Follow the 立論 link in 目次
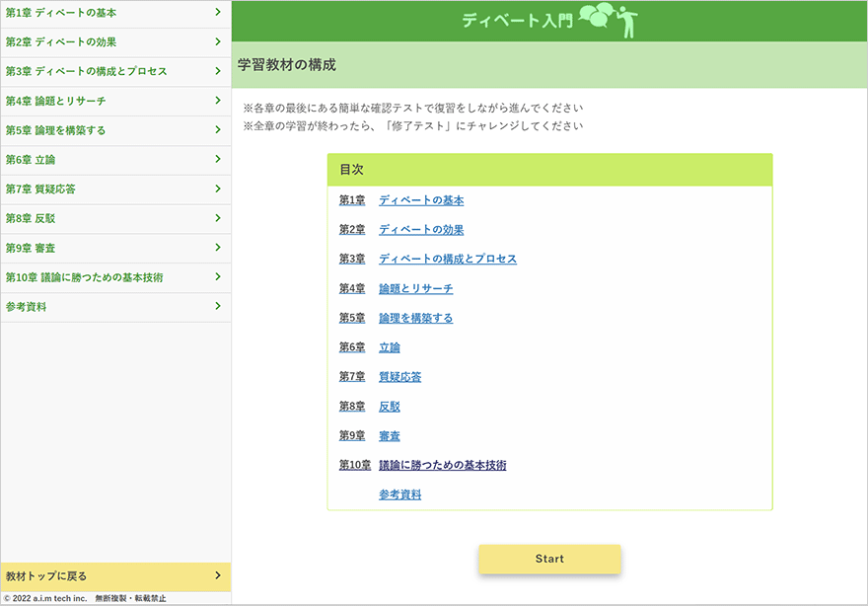868x606 pixels. 390,347
